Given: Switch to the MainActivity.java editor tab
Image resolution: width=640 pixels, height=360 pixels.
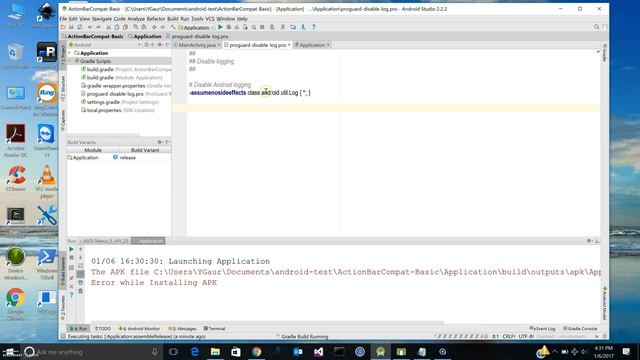Looking at the screenshot, I should click(x=197, y=45).
